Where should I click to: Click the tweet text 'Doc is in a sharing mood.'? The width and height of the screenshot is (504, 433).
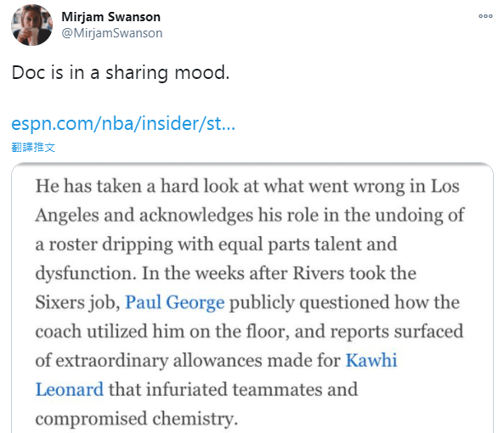pyautogui.click(x=121, y=72)
